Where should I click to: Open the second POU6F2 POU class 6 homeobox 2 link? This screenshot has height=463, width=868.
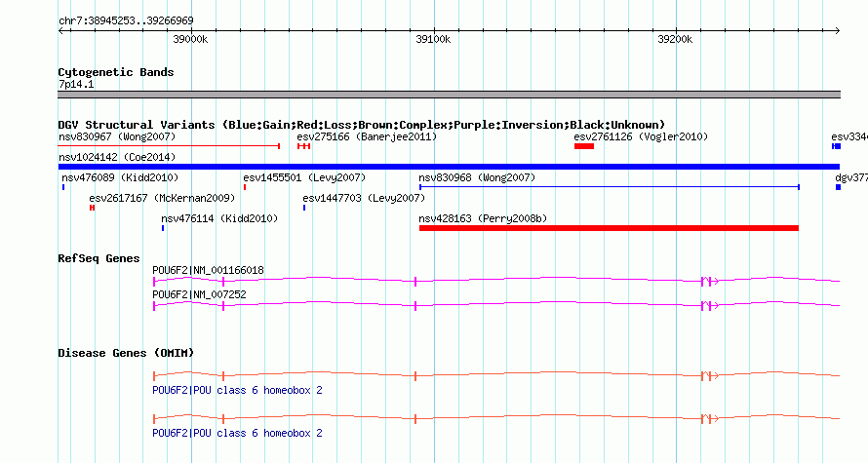pyautogui.click(x=238, y=433)
